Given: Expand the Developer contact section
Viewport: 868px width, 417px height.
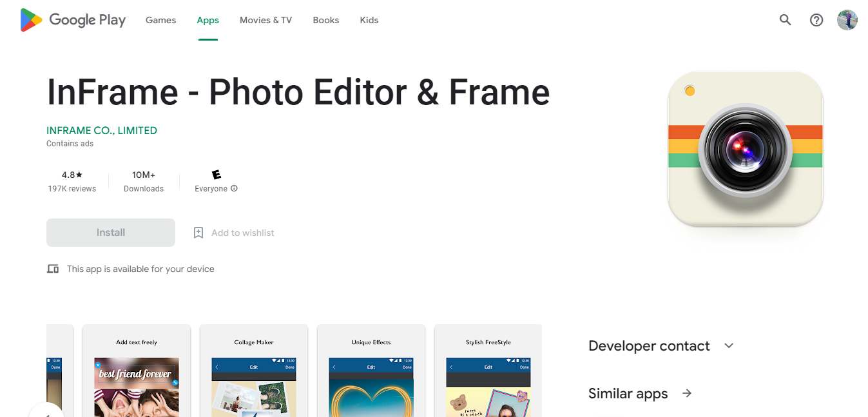Looking at the screenshot, I should 728,345.
